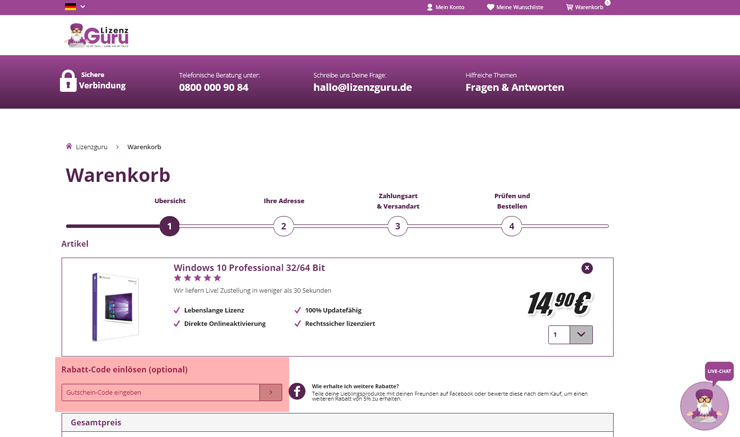Click Rechtssicher lizenziert feature text
740x437 pixels.
click(340, 323)
